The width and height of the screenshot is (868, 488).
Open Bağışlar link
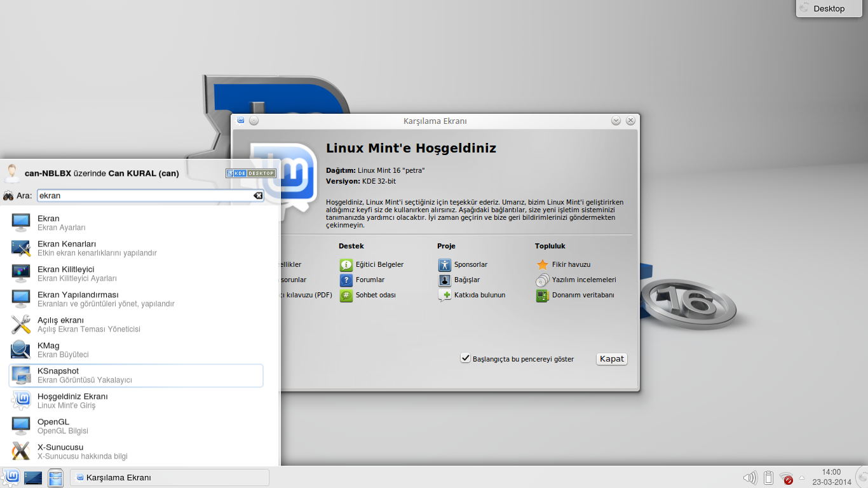(467, 280)
